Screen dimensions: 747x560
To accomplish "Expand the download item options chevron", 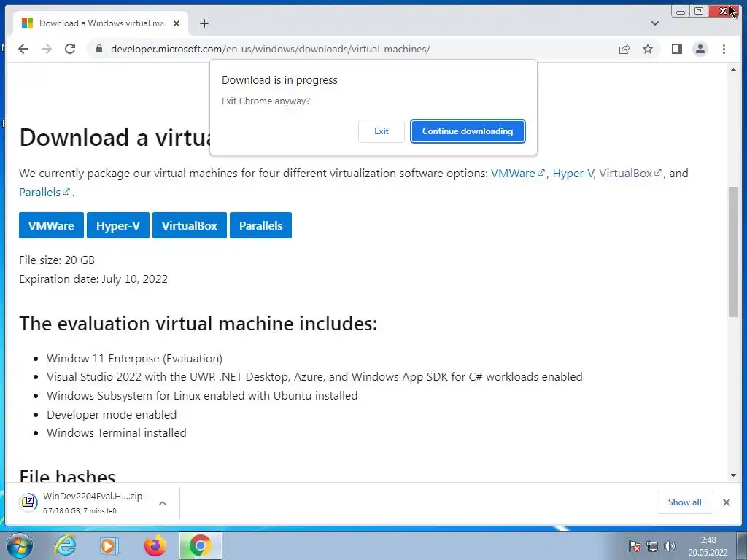I will [163, 503].
